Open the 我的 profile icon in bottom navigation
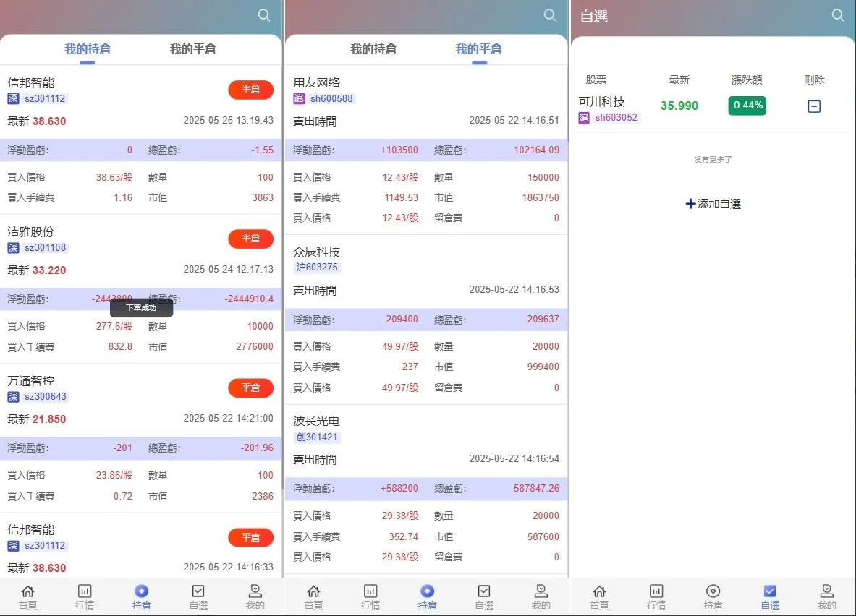Viewport: 856px width, 616px height. pos(256,596)
